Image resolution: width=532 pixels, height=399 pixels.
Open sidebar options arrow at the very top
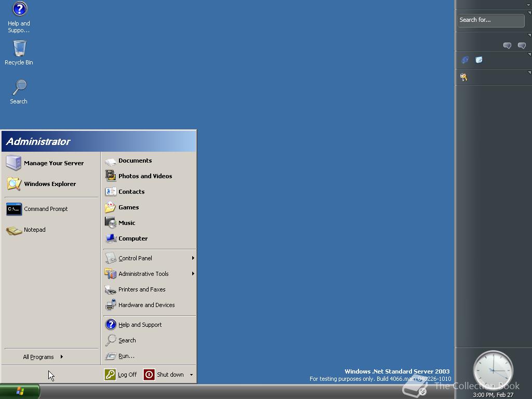(x=529, y=5)
